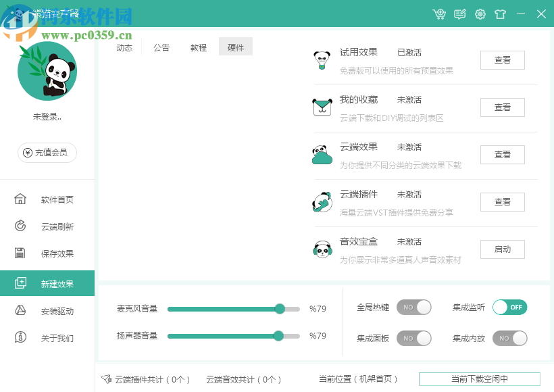The image size is (554, 392).
Task: Click the feedback message icon in title bar
Action: 459,14
